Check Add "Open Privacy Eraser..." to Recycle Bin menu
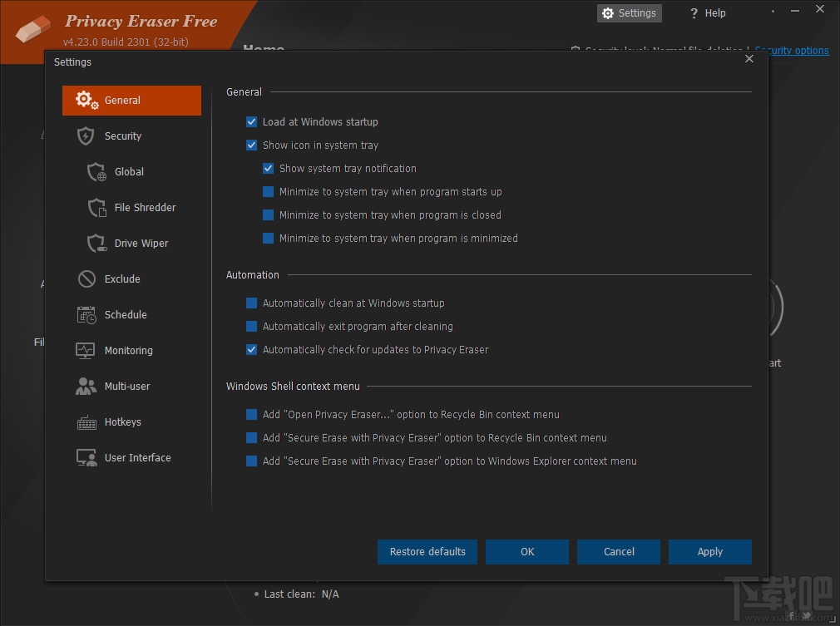The width and height of the screenshot is (840, 626). point(252,415)
